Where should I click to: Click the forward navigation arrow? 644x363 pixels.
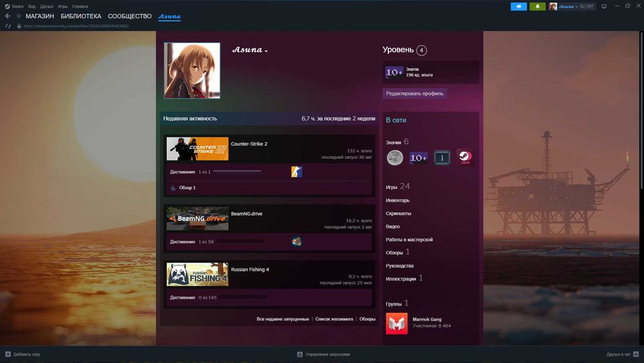click(18, 16)
